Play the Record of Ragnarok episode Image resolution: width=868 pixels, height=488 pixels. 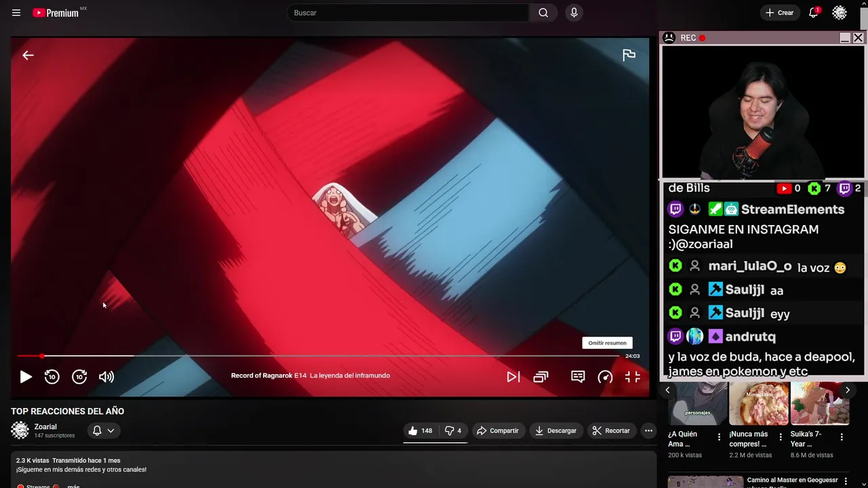26,377
